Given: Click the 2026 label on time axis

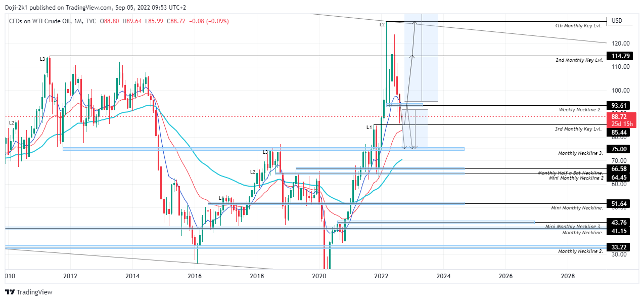Looking at the screenshot, I should click(x=505, y=276).
